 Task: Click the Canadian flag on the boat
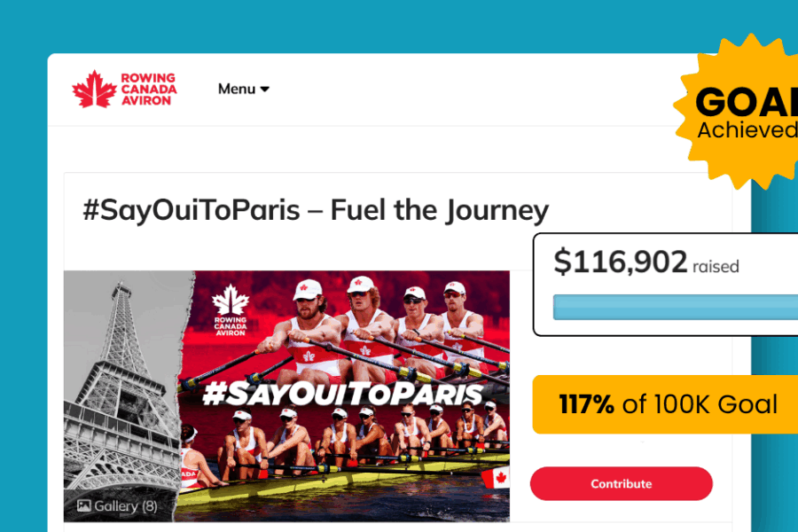pos(495,480)
